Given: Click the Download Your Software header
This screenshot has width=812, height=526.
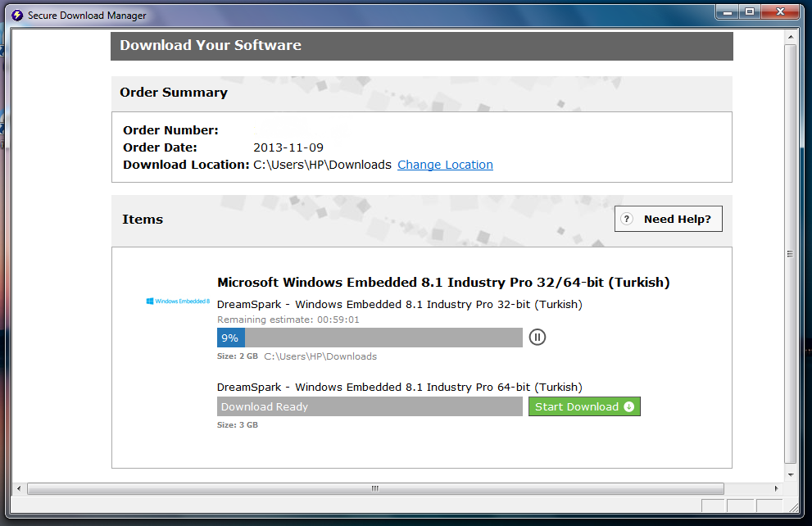Looking at the screenshot, I should pos(211,45).
